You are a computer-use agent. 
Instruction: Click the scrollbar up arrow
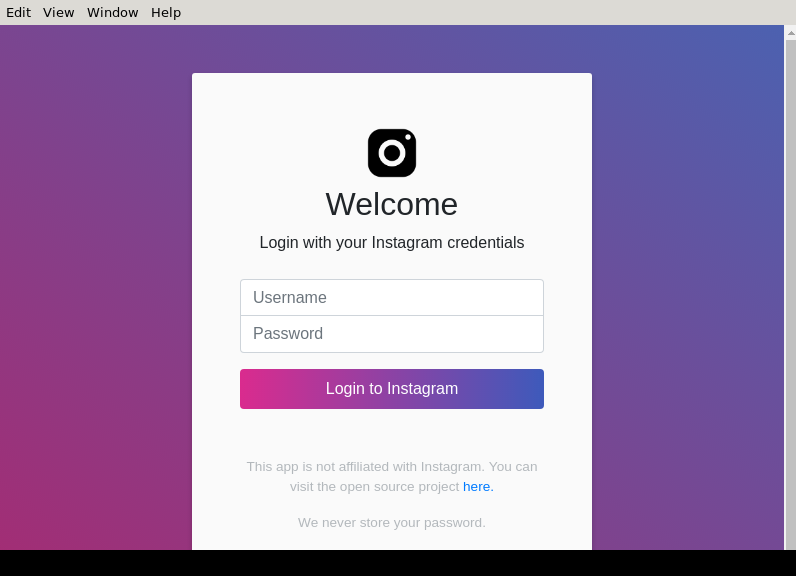(790, 32)
